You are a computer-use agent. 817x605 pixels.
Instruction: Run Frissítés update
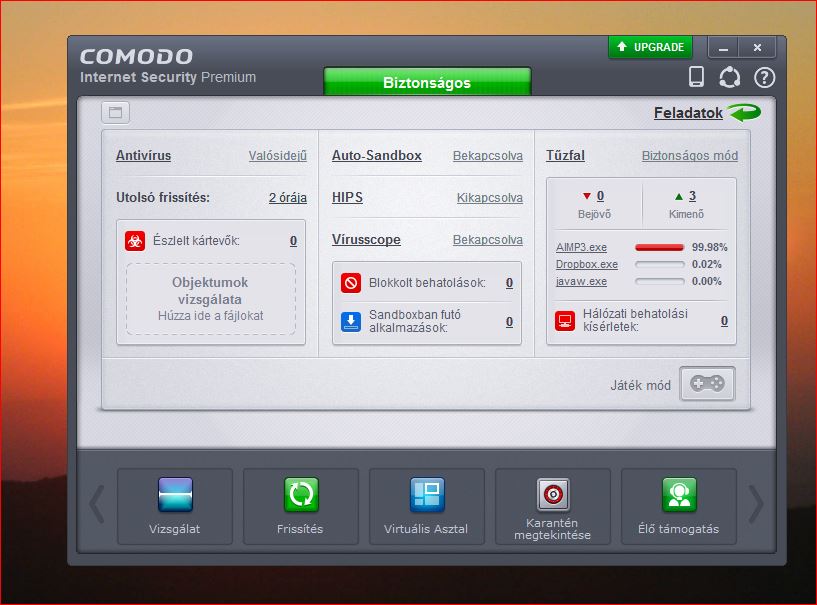click(x=301, y=506)
